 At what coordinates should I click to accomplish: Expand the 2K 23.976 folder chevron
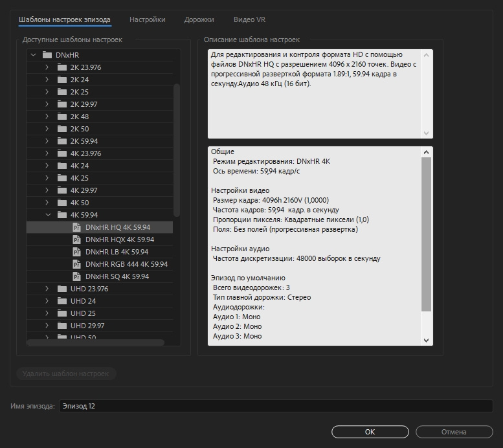tap(47, 67)
